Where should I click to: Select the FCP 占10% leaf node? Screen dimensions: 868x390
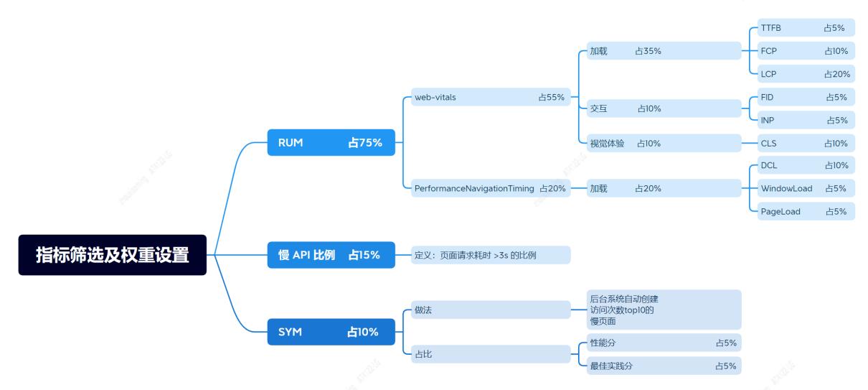[806, 51]
